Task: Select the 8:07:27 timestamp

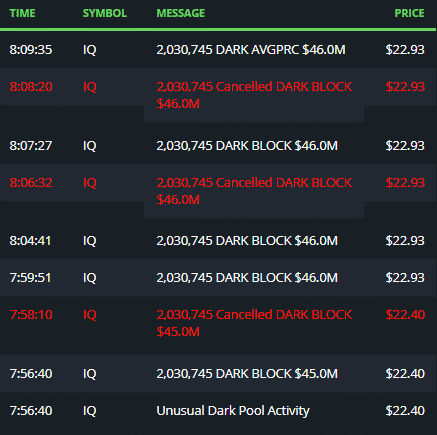Action: 31,146
